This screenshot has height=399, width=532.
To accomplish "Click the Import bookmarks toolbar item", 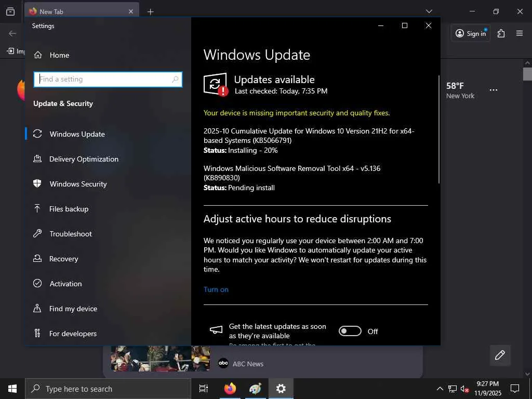I will (x=16, y=51).
